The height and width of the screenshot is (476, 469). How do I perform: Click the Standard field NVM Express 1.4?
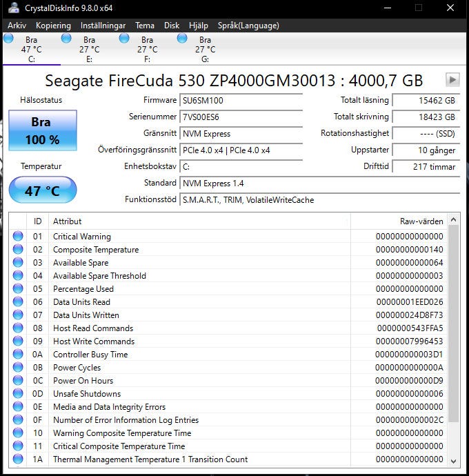(319, 184)
